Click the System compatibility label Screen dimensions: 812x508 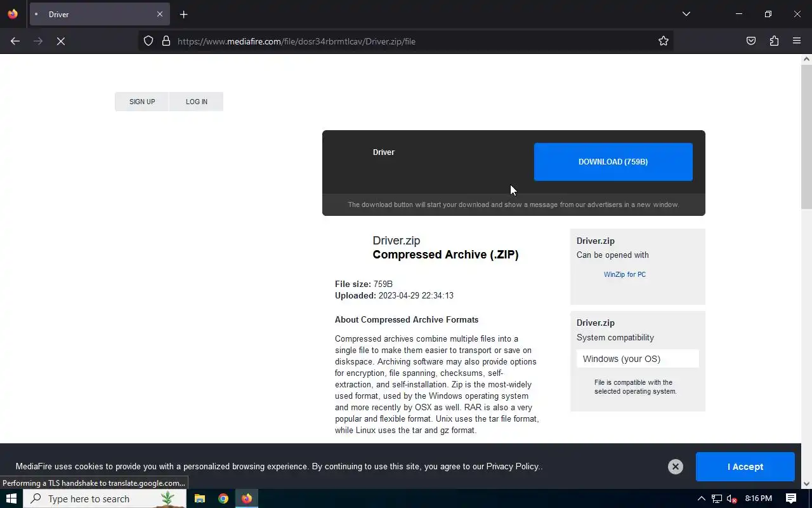point(615,338)
